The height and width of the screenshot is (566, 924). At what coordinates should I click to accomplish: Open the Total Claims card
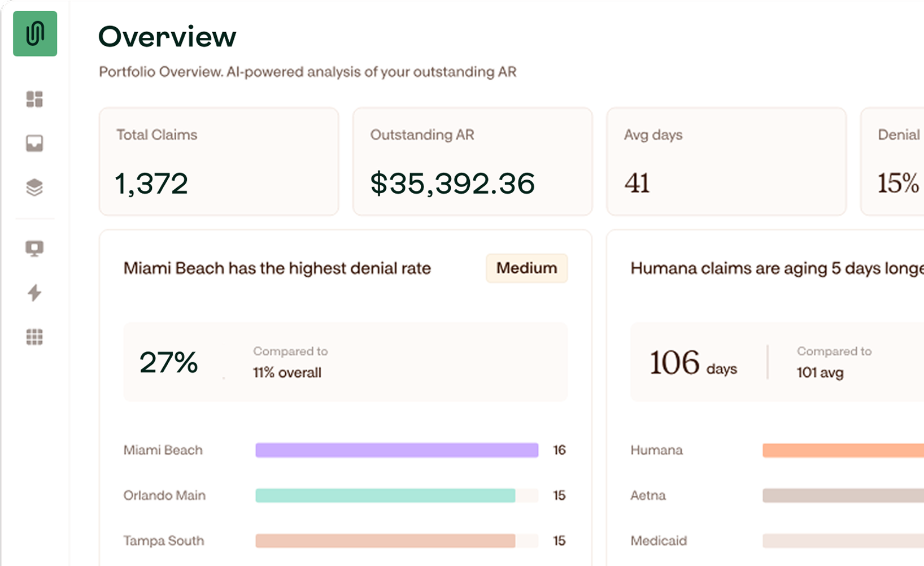pyautogui.click(x=219, y=162)
